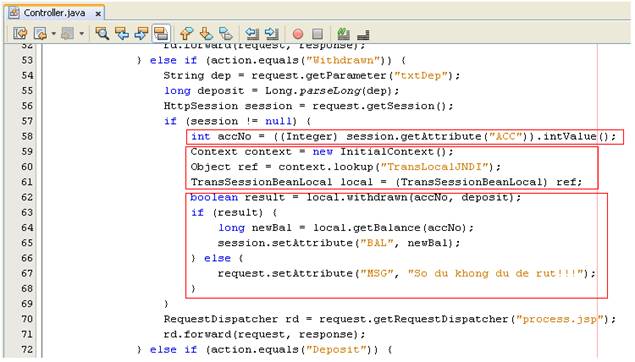
Task: Click the "So du khong du de rut!!!" string
Action: 495,273
